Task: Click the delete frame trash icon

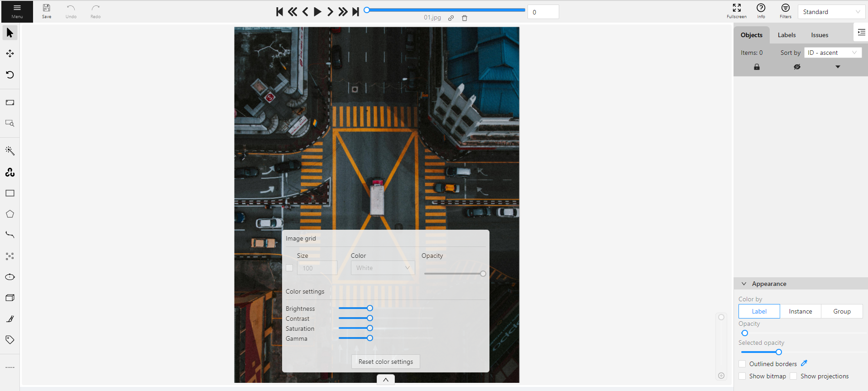Action: (465, 18)
